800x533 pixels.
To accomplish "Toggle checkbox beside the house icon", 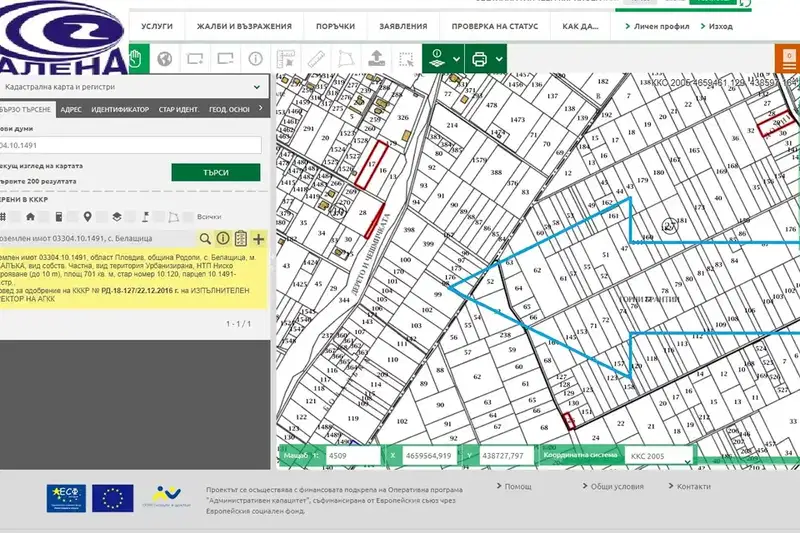I will pyautogui.click(x=45, y=217).
